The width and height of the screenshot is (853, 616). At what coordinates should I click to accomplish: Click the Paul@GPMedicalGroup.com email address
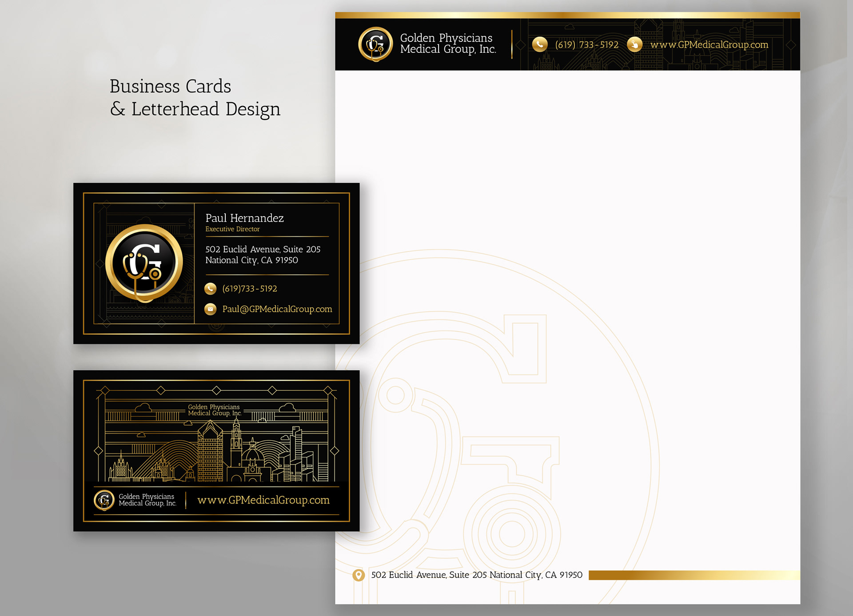(x=277, y=309)
